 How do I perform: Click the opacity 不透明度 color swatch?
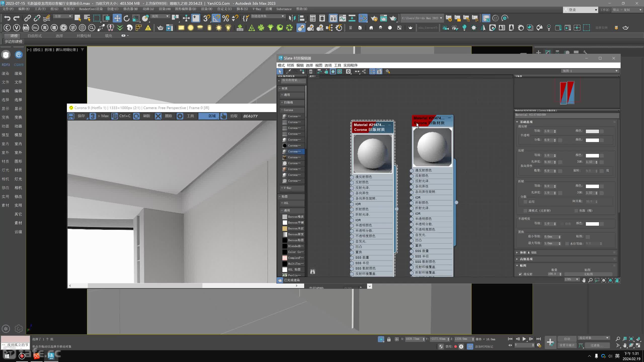[592, 224]
